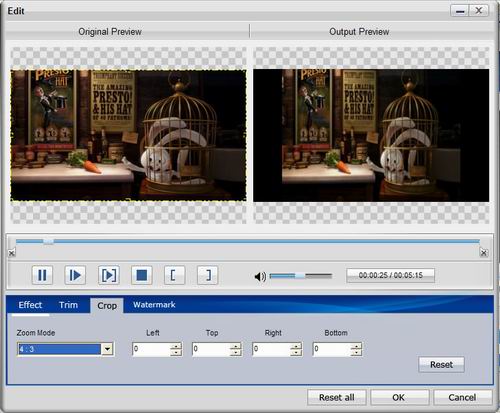Mute audio via the speaker icon

(x=260, y=276)
